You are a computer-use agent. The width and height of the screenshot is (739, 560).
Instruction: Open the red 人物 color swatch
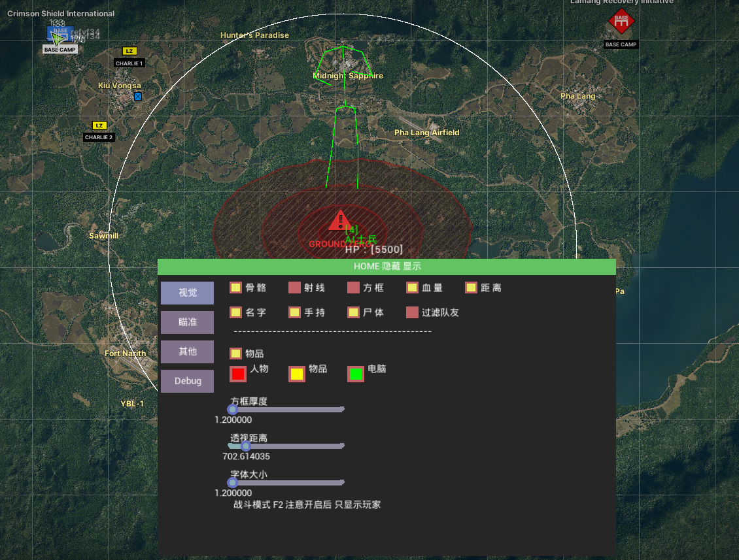(238, 374)
